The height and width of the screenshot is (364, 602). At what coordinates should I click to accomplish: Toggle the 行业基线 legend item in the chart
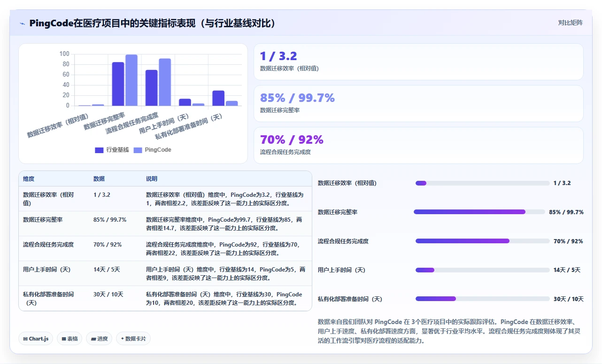[x=112, y=150]
